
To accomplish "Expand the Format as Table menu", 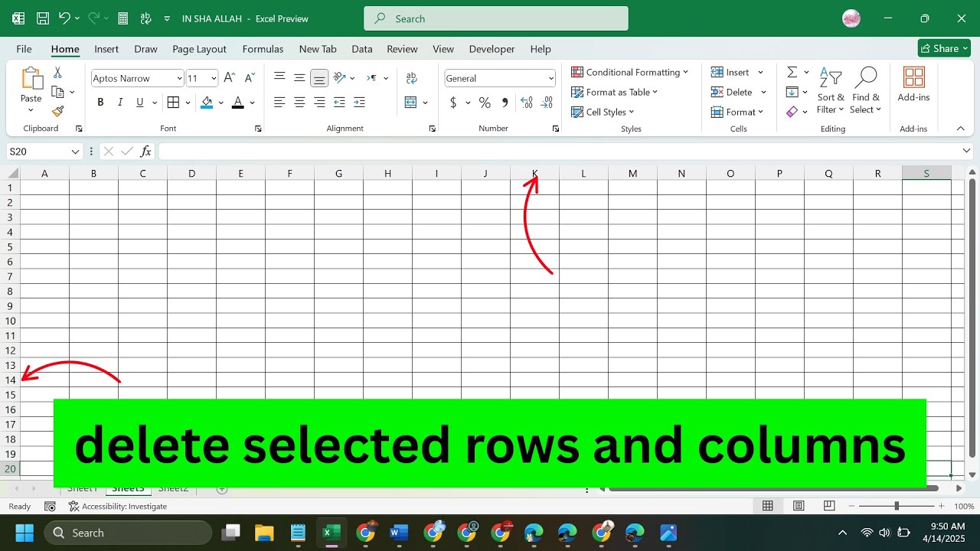I will tap(615, 92).
